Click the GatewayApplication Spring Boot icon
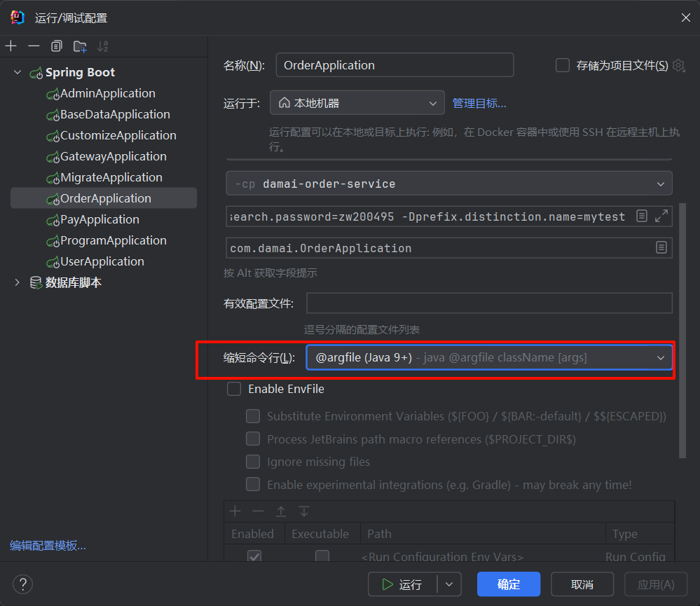Screen dimensions: 700x606 (x=53, y=157)
